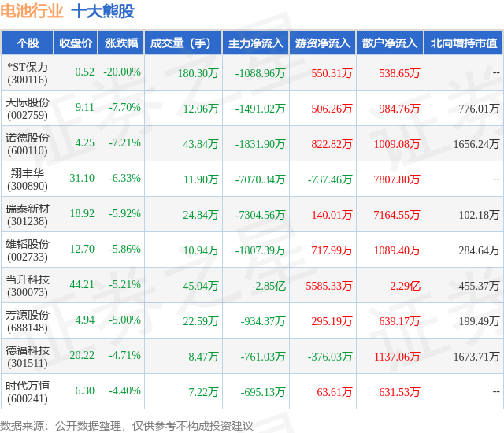Click the -20.00% change cell
This screenshot has width=504, height=433.
pos(122,72)
